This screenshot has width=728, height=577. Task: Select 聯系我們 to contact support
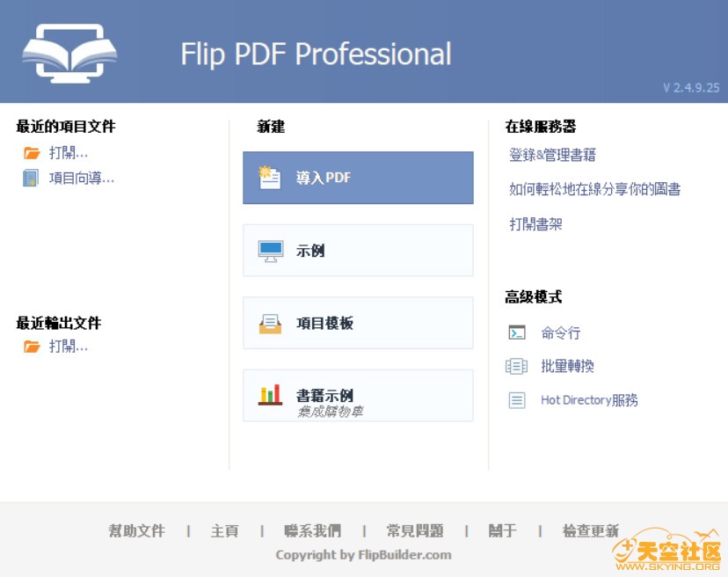click(x=313, y=530)
